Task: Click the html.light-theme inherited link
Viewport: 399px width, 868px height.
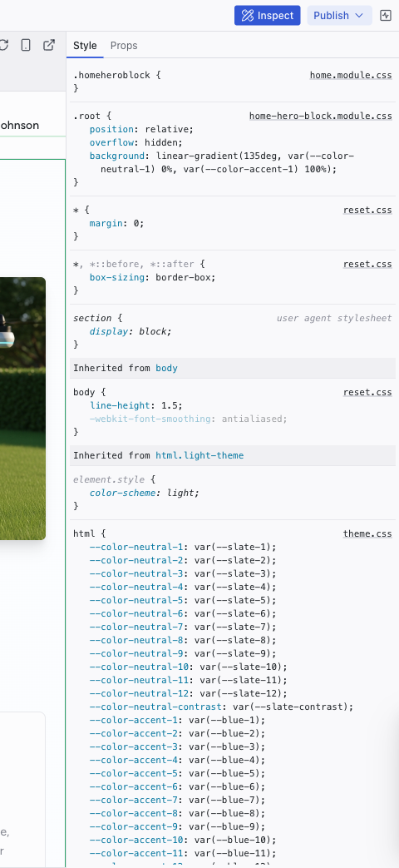Action: point(199,455)
